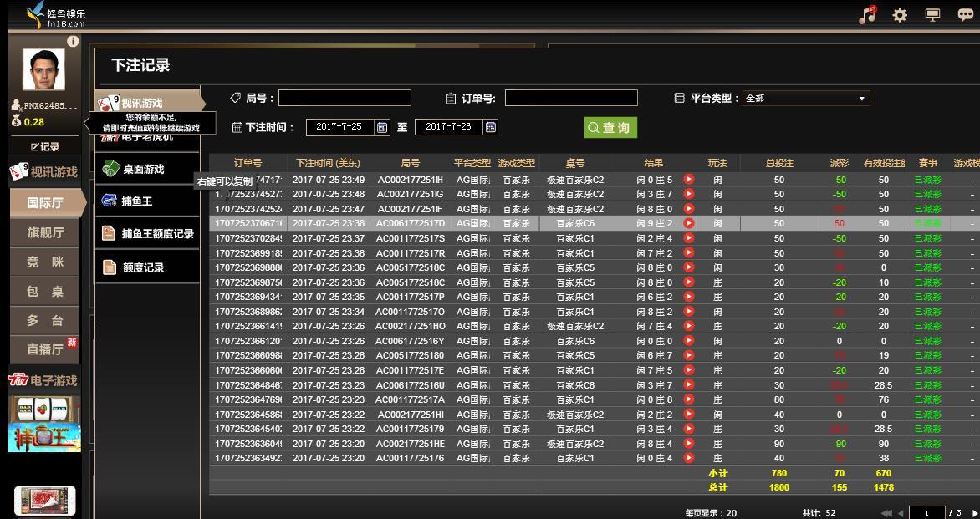Open 多台 in left sidebar
This screenshot has width=980, height=519.
[45, 320]
